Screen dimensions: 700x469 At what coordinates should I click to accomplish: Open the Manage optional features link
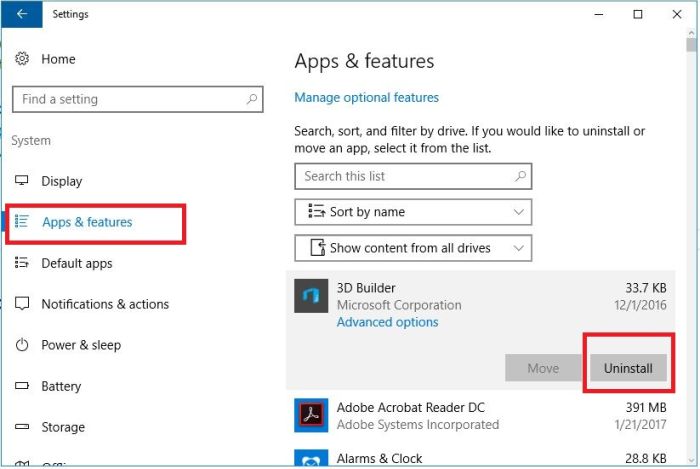pyautogui.click(x=366, y=97)
